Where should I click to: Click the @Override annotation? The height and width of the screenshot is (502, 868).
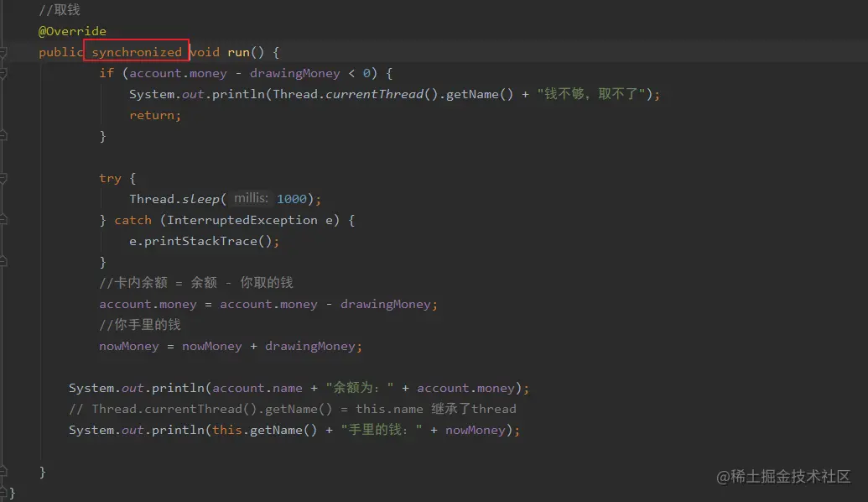coord(72,31)
